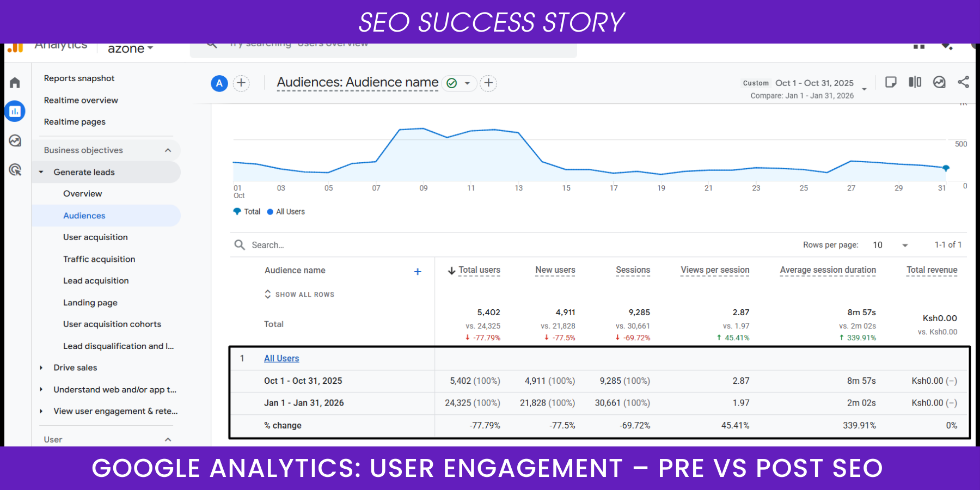The height and width of the screenshot is (490, 980).
Task: Open the Reports icon in left rail
Action: click(x=15, y=112)
